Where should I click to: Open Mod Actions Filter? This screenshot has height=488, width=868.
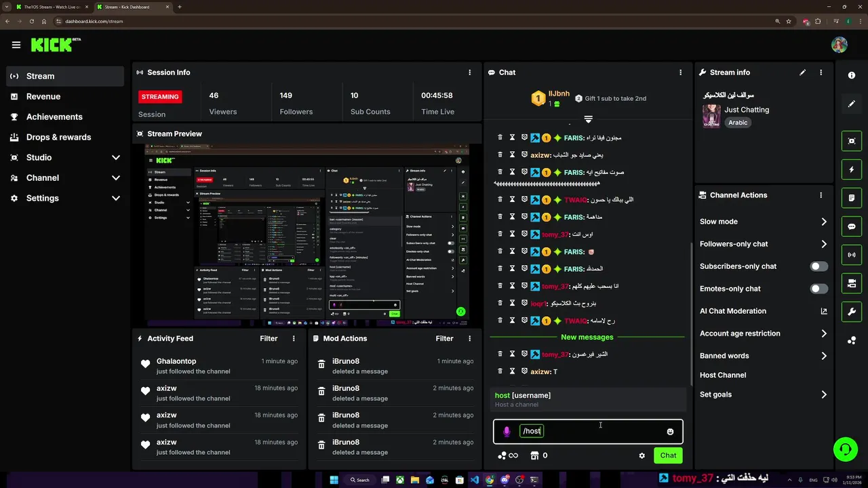[x=444, y=338]
